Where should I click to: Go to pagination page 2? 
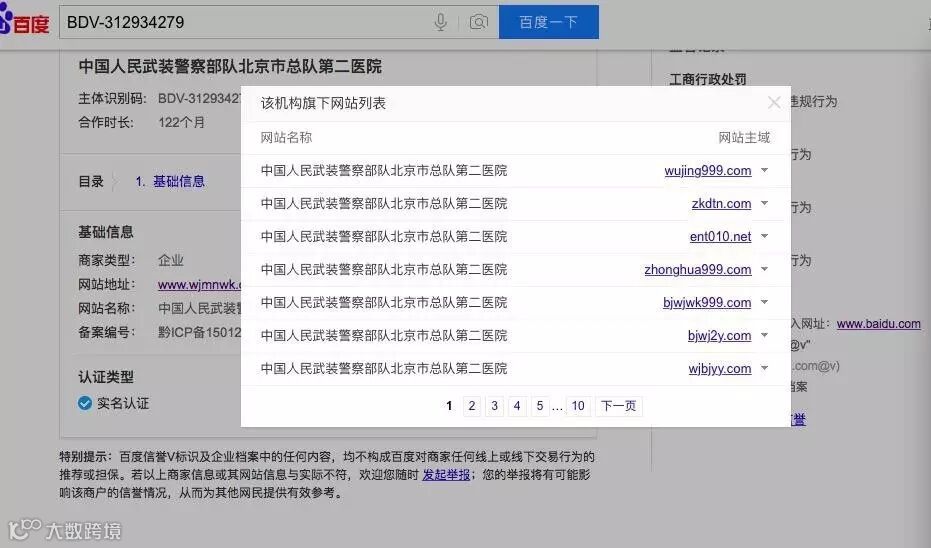click(471, 406)
